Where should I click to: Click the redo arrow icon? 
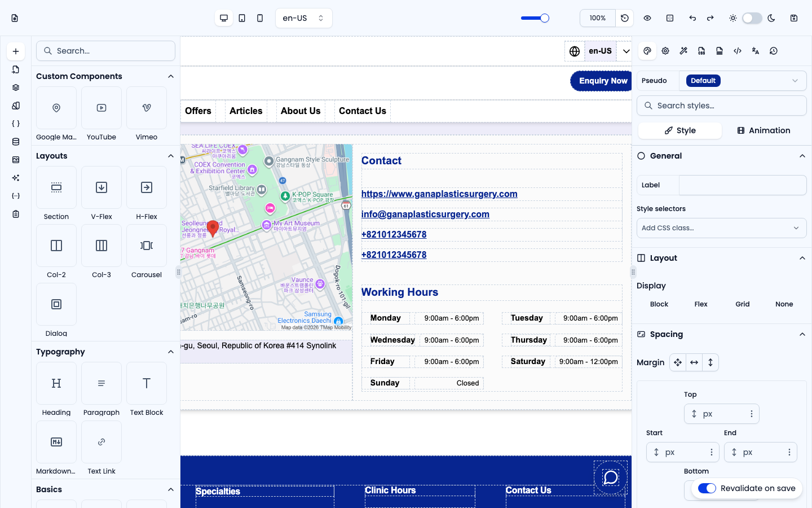point(710,18)
